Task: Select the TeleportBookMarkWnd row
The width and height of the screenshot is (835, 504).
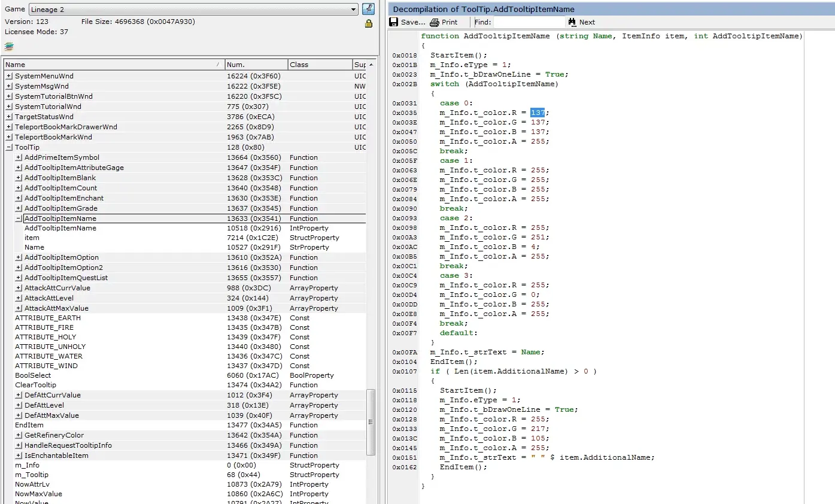Action: [185, 137]
